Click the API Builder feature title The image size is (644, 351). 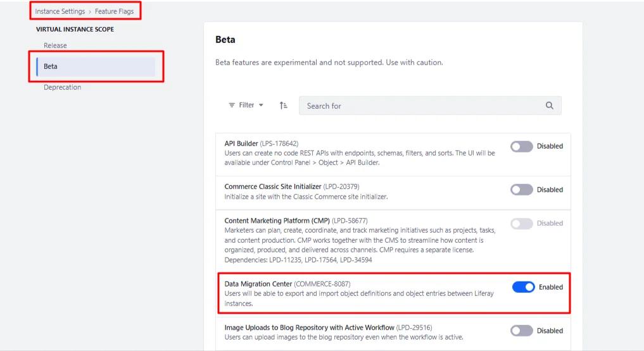241,144
